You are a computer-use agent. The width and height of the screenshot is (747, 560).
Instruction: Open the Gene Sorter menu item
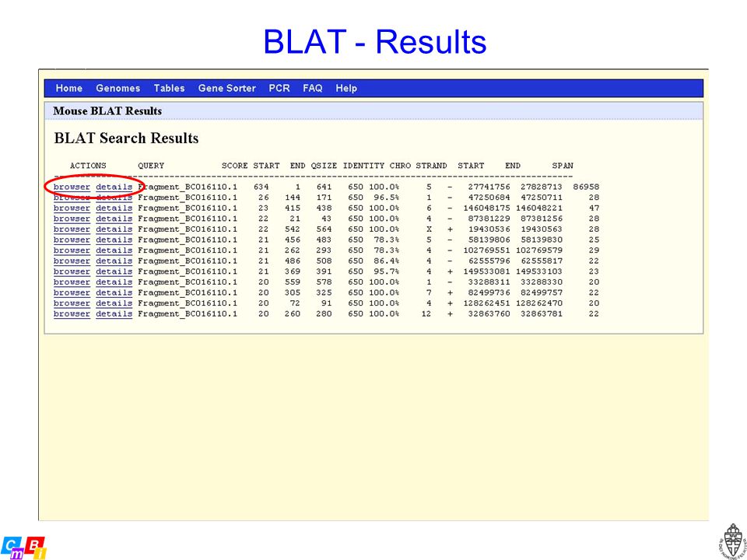point(226,88)
